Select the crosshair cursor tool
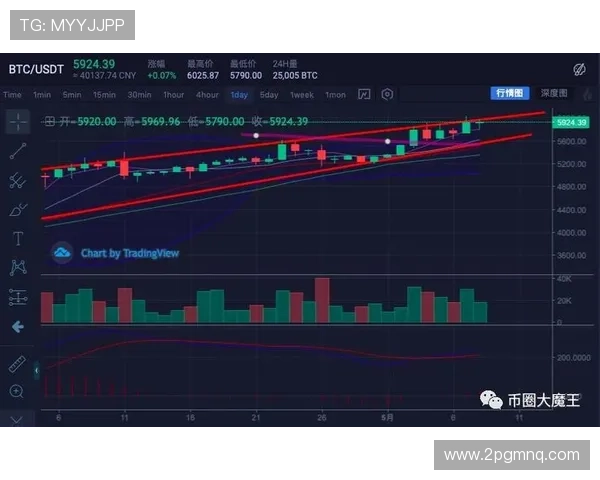The height and width of the screenshot is (480, 600). [18, 122]
